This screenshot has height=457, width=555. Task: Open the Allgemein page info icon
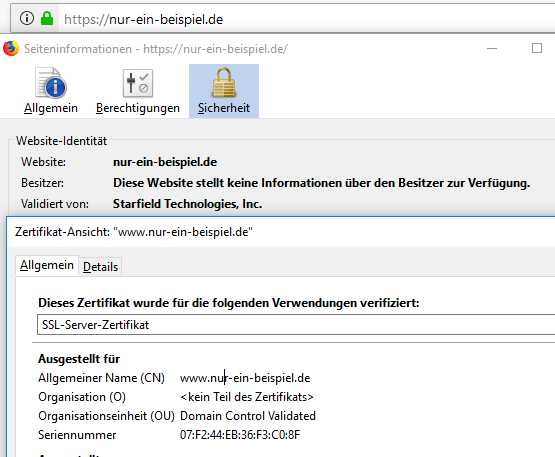[51, 83]
